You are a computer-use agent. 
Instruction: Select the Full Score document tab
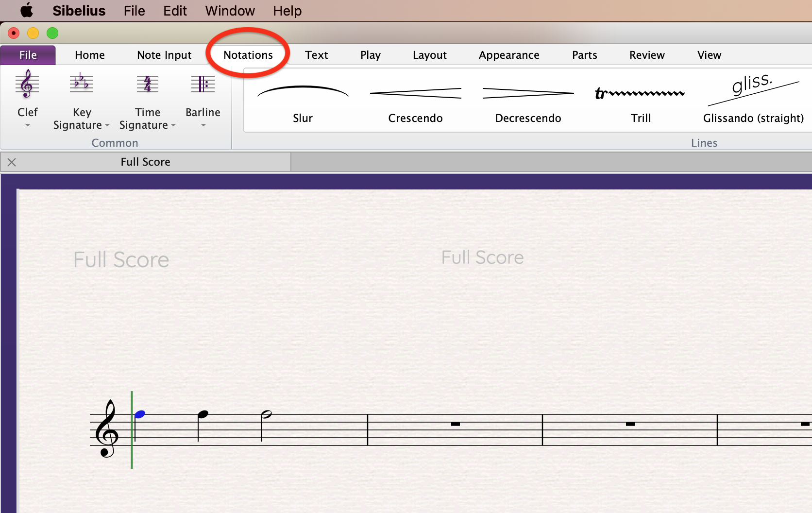(x=146, y=162)
